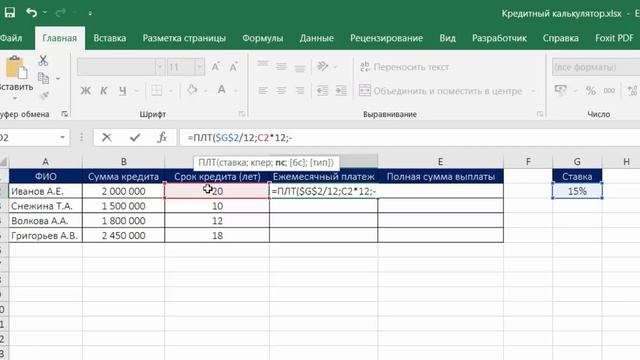640x360 pixels.
Task: Click the Name Box field
Action: coord(28,138)
